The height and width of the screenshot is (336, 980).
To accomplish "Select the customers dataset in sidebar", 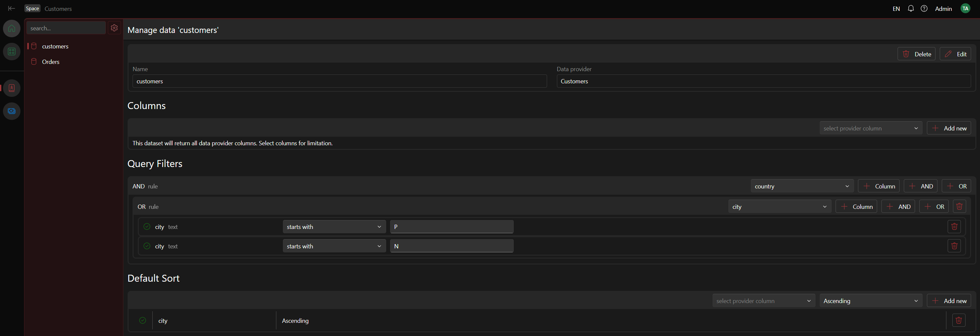I will pos(55,46).
